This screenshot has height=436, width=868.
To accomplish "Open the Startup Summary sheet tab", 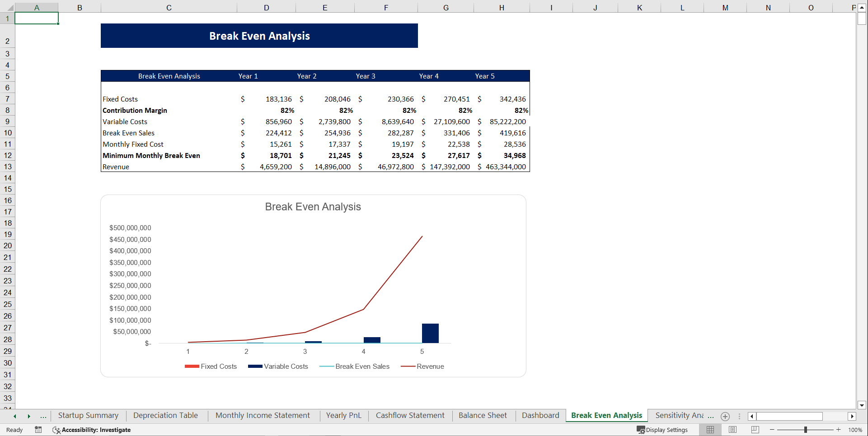I will click(88, 416).
